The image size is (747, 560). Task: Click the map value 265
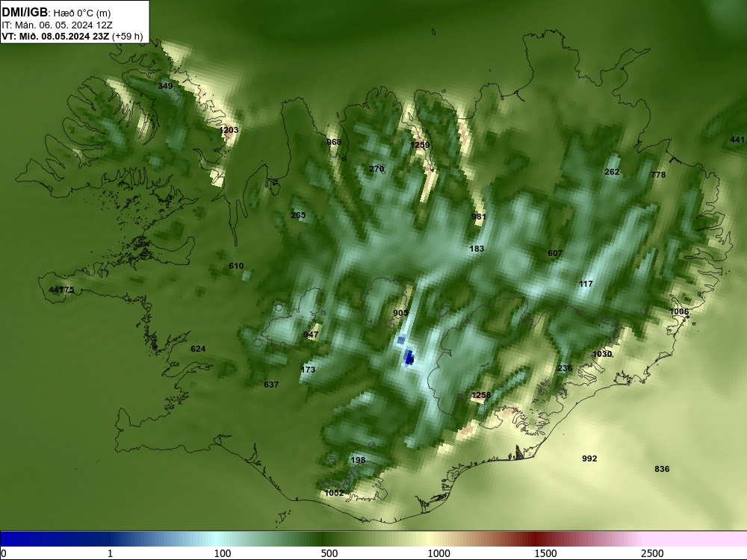click(298, 215)
